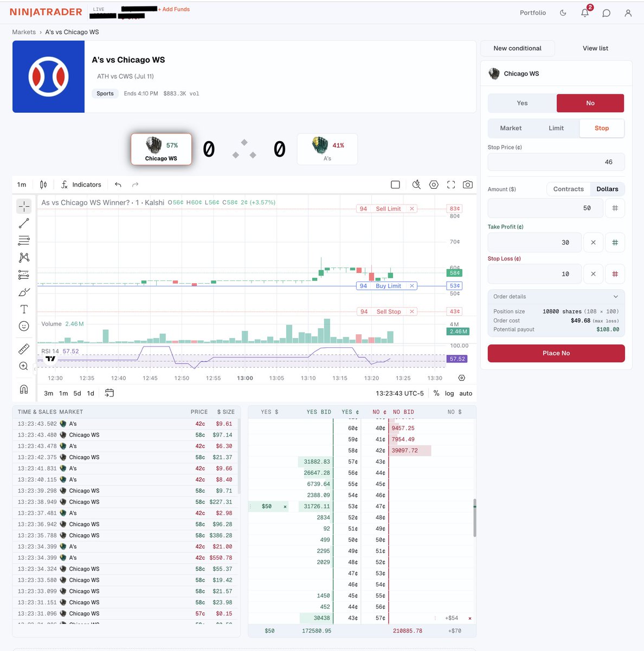Viewport: 644px width, 651px height.
Task: Open the price scale settings gear
Action: click(462, 378)
